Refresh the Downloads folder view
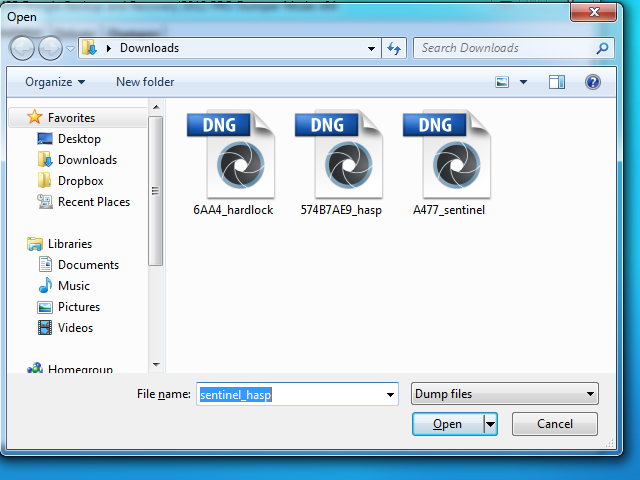Screen dimensions: 640x480 [x=394, y=48]
